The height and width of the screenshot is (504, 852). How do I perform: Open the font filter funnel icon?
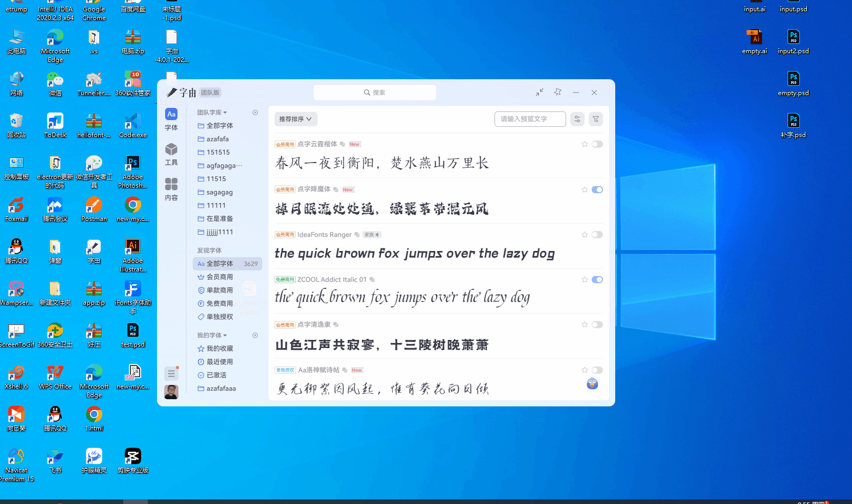[596, 119]
